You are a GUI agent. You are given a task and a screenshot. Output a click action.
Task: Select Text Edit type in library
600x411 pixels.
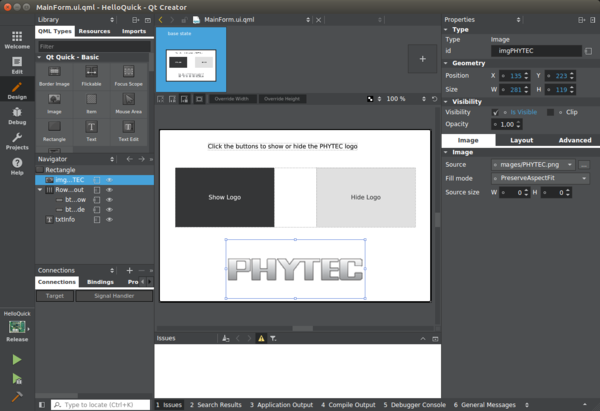(128, 131)
